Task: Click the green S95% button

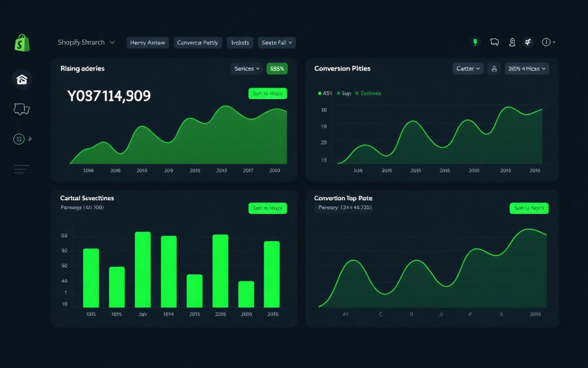Action: [x=277, y=69]
